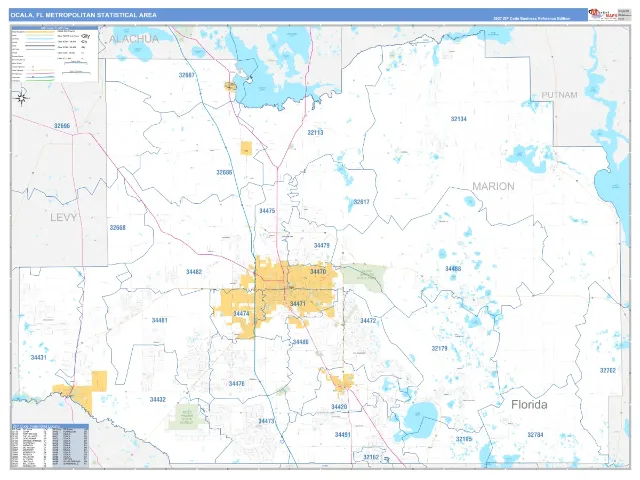Image resolution: width=640 pixels, height=480 pixels.
Task: Select ZIP code label 34491
Action: pos(343,435)
